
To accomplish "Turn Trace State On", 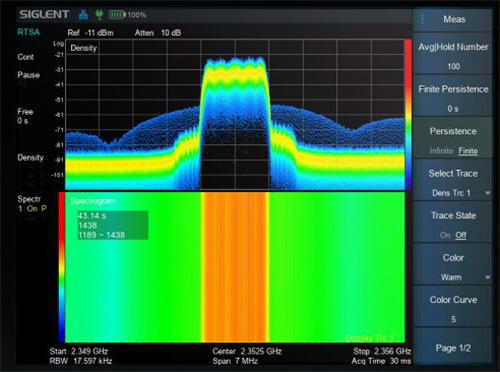I will click(445, 235).
